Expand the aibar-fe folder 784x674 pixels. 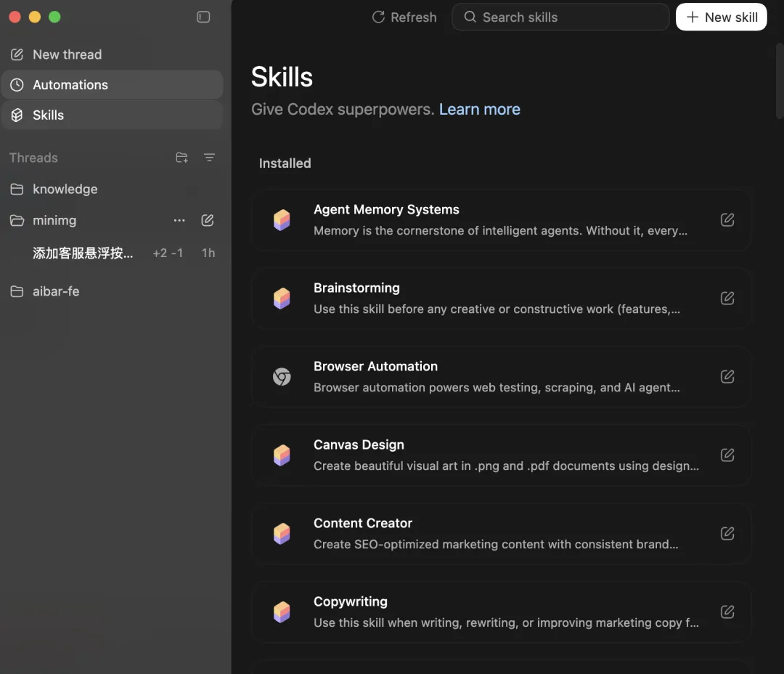click(112, 291)
